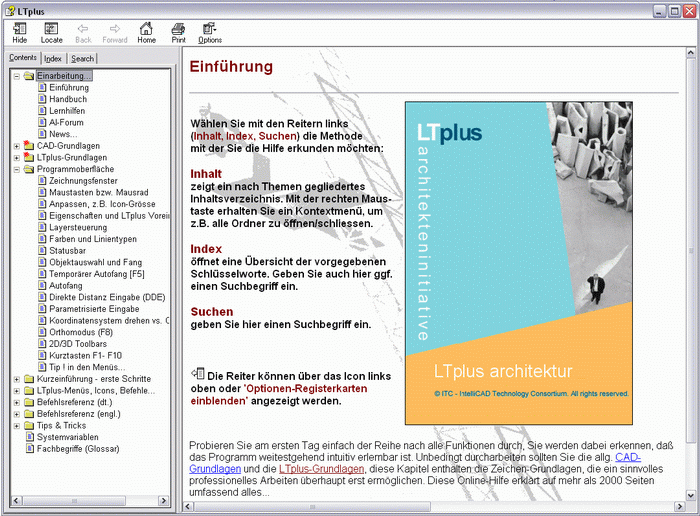The width and height of the screenshot is (700, 516).
Task: Click the page icon beside Lernhilfen
Action: pos(42,110)
